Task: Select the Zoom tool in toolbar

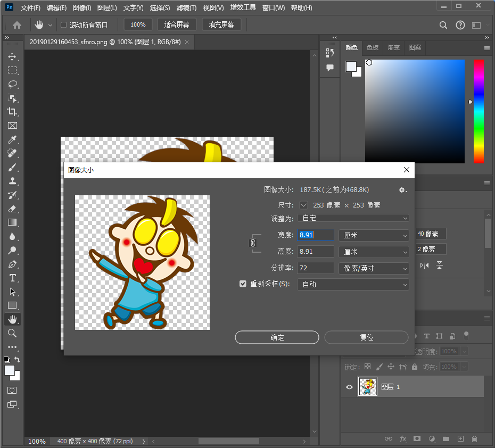Action: click(x=12, y=333)
